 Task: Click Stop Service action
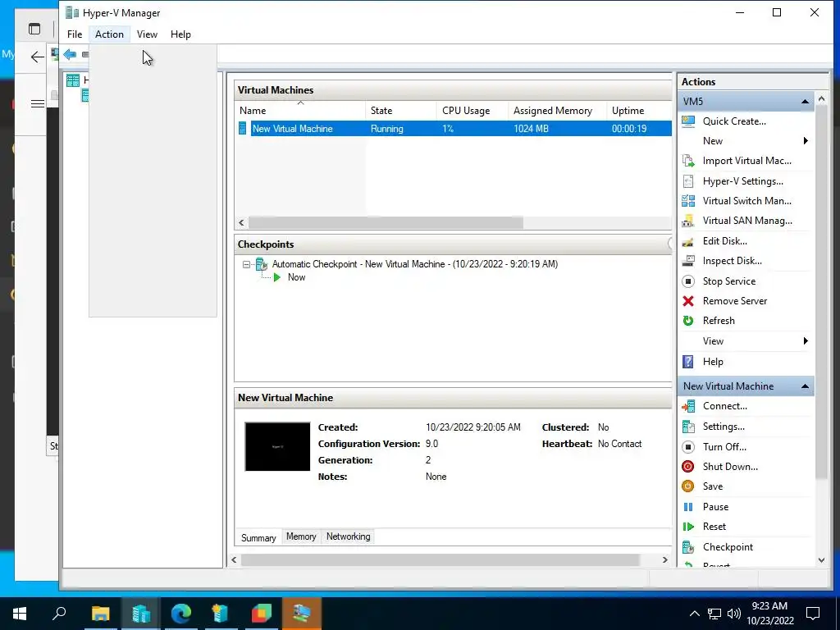click(x=729, y=281)
